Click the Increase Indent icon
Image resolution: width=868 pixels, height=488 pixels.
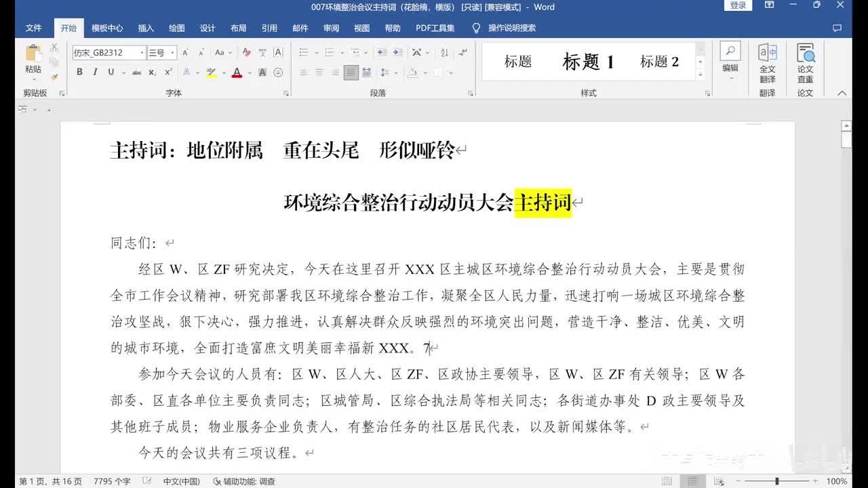[398, 52]
